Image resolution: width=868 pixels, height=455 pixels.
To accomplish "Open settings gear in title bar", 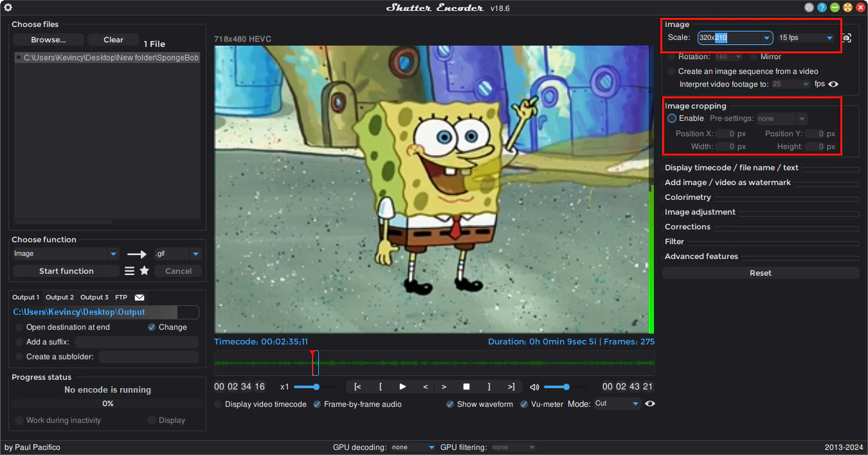I will 8,8.
